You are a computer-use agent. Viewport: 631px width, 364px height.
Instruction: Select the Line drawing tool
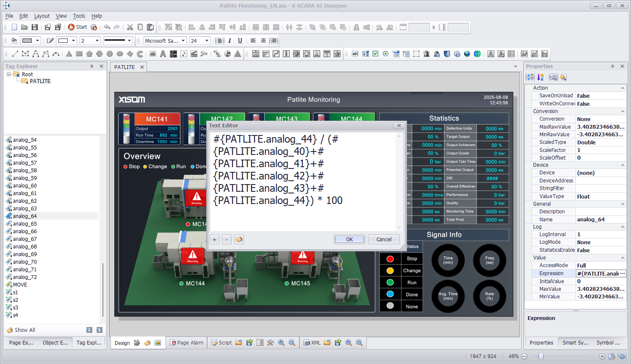coord(15,54)
